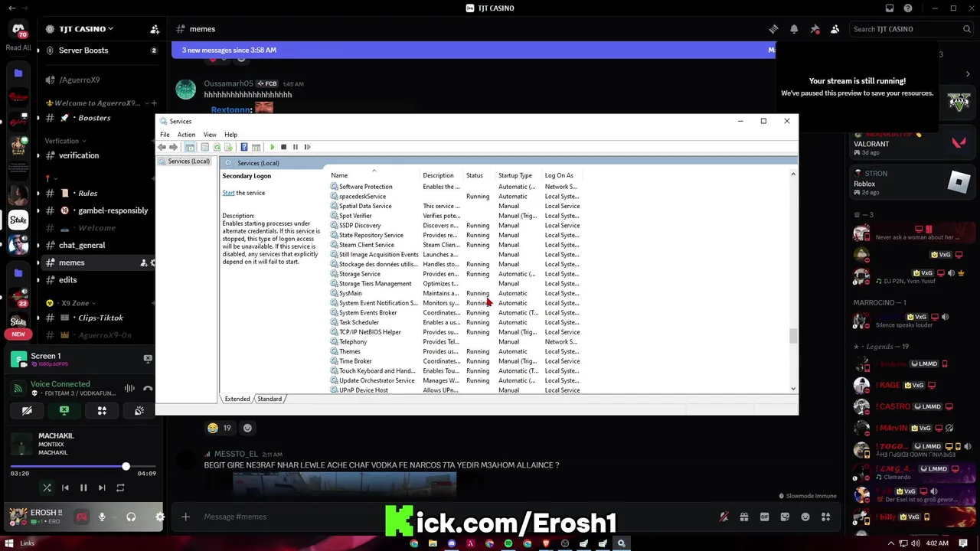Sort services by the Startup Type column header
This screenshot has height=551, width=980.
click(519, 175)
